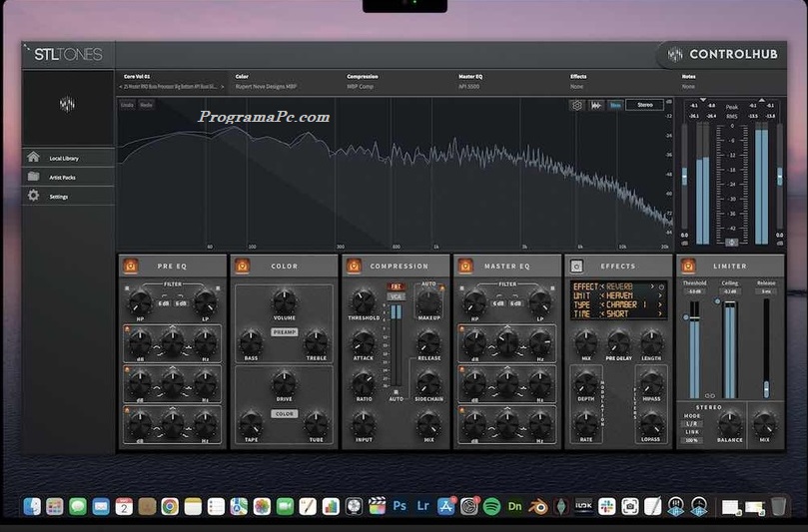Click the Pre EQ Volume knob in Color module

(x=284, y=301)
